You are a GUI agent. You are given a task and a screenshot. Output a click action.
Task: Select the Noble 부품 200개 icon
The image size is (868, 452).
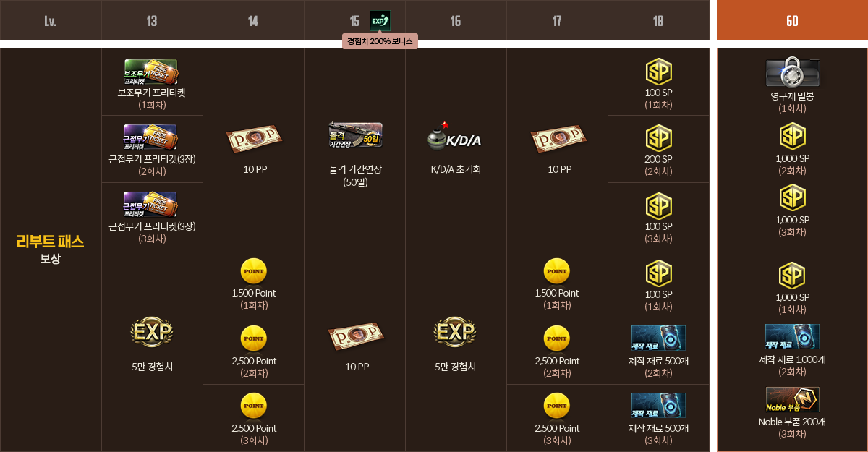[x=793, y=400]
